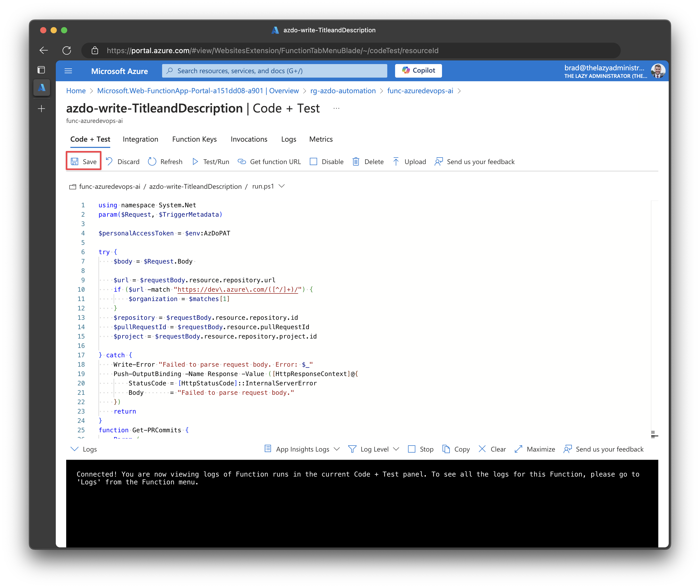Click the logs panel feedback icon
The height and width of the screenshot is (588, 700).
tap(568, 449)
